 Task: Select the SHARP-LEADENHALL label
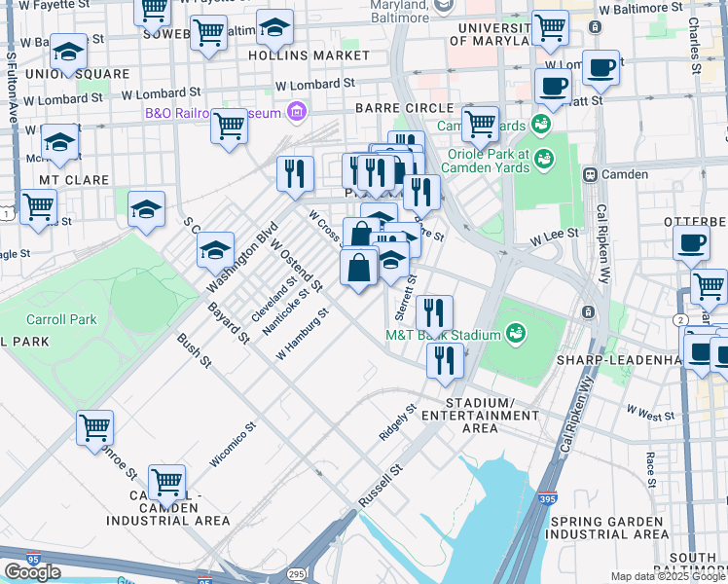pos(619,360)
